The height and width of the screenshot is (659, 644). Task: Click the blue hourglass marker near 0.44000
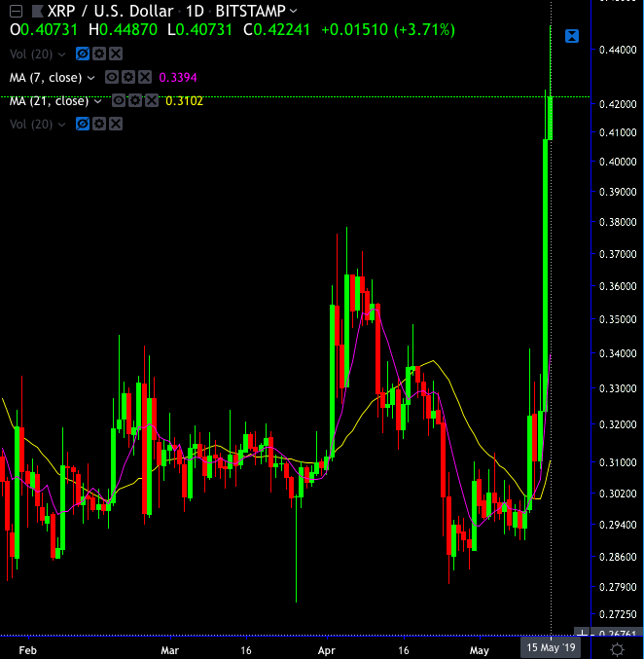coord(572,36)
